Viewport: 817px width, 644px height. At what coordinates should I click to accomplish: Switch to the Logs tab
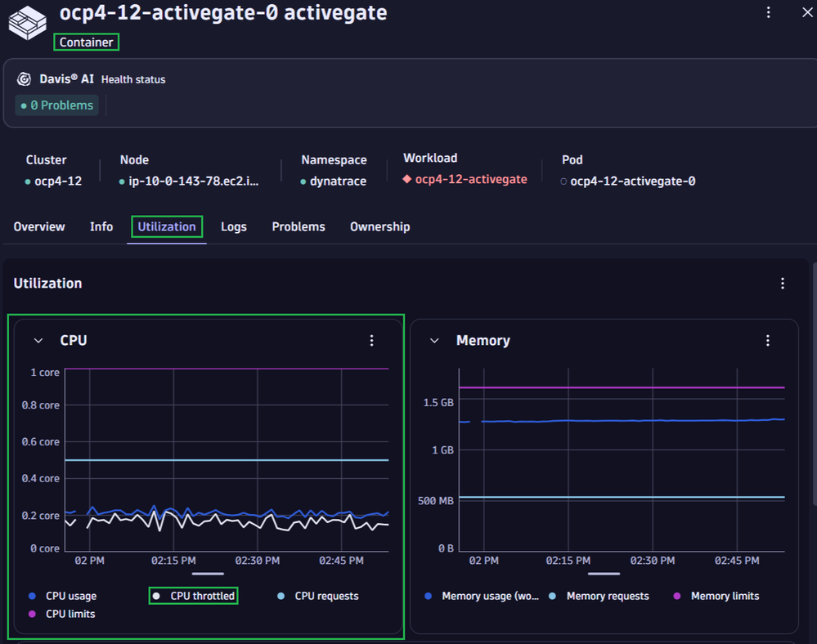[x=233, y=227]
